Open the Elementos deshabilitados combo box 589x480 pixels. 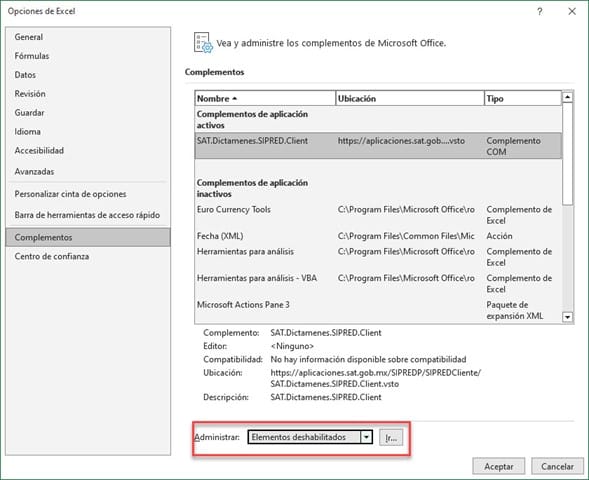(x=310, y=437)
